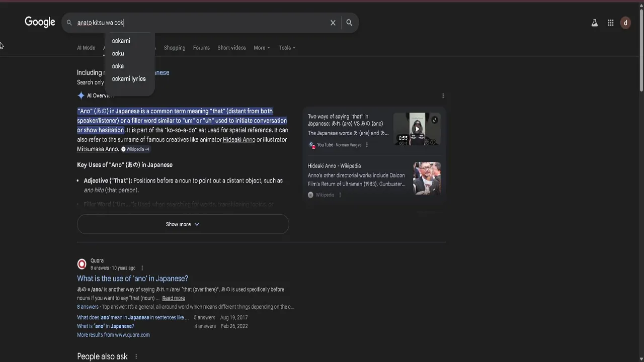This screenshot has height=362, width=644.
Task: Click the Quora site icon
Action: coord(82,264)
